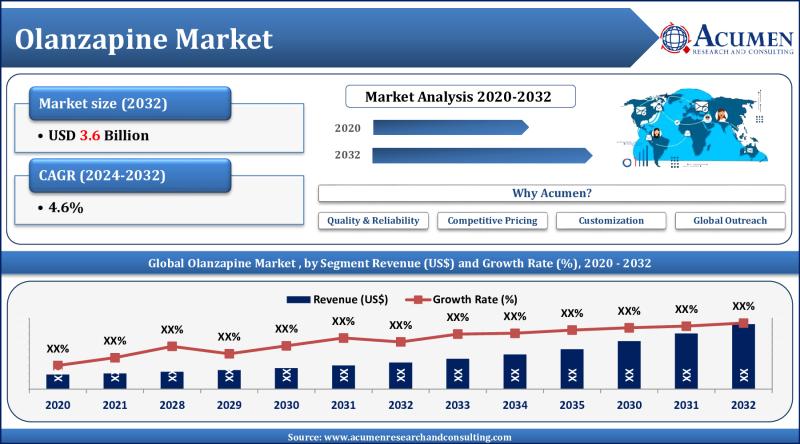Click the Revenue (US$) legend swatch
The image size is (800, 444).
(x=298, y=300)
